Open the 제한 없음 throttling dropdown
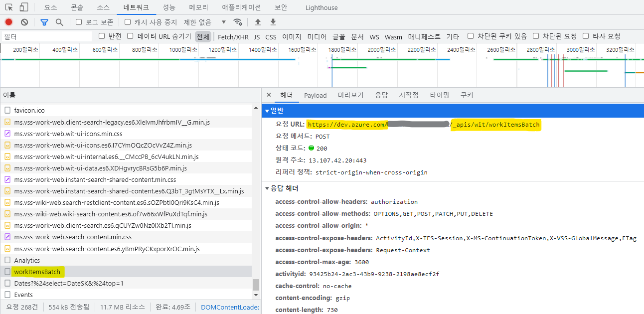 tap(204, 22)
